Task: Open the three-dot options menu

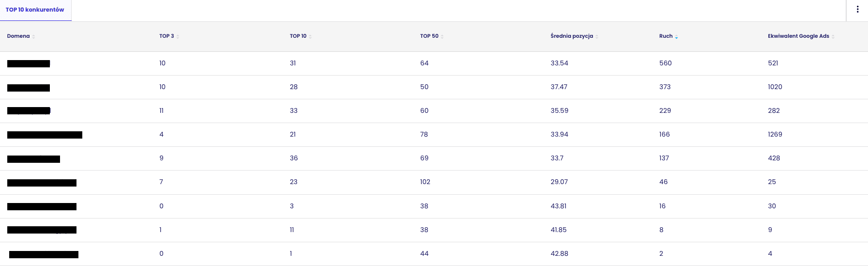Action: 857,9
